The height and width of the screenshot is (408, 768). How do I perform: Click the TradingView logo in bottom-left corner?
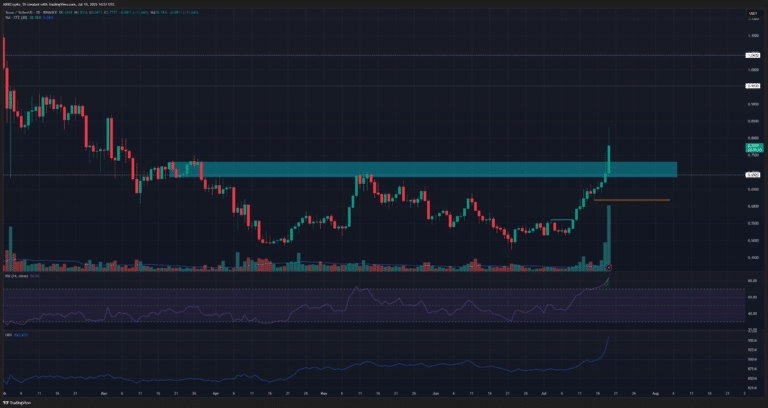pos(20,402)
